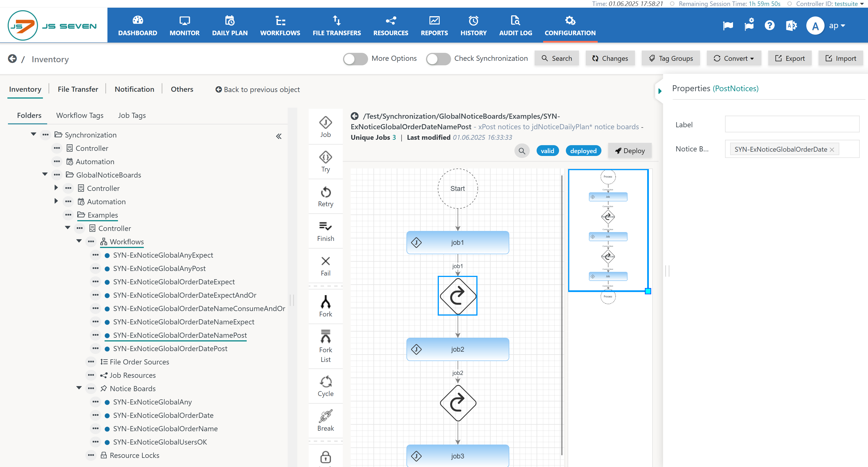This screenshot has height=467, width=868.
Task: Switch to the File Transfer tab
Action: [x=78, y=89]
